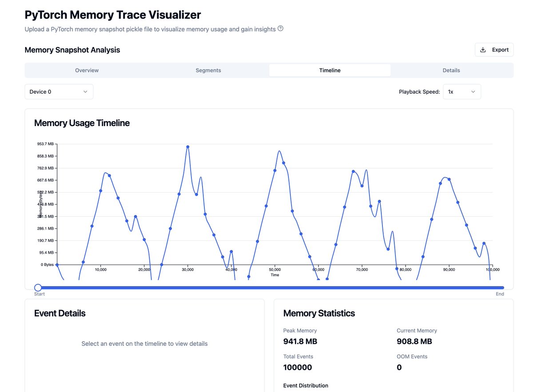533x392 pixels.
Task: Click the OOM Events value 0
Action: 399,367
